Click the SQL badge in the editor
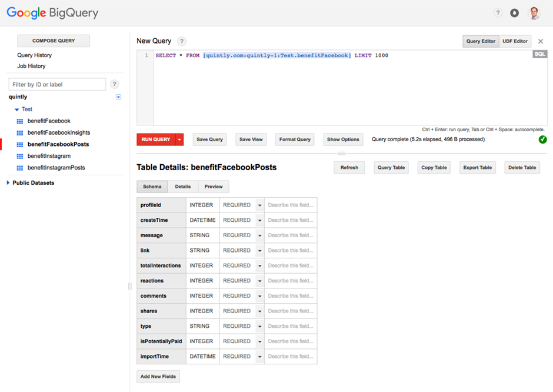 point(539,54)
